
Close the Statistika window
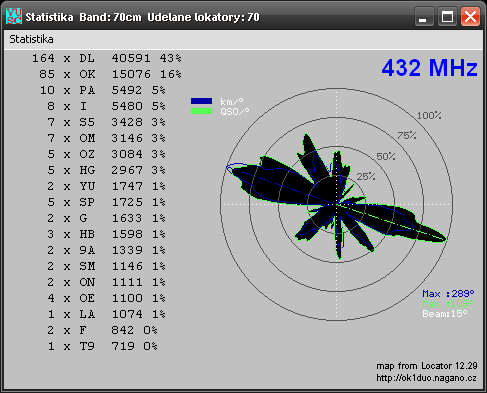(470, 16)
